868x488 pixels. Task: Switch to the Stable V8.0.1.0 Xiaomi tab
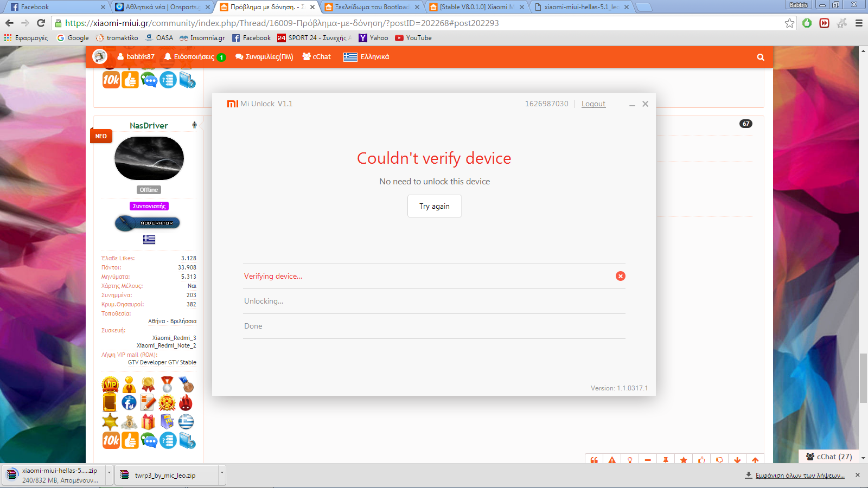point(477,7)
